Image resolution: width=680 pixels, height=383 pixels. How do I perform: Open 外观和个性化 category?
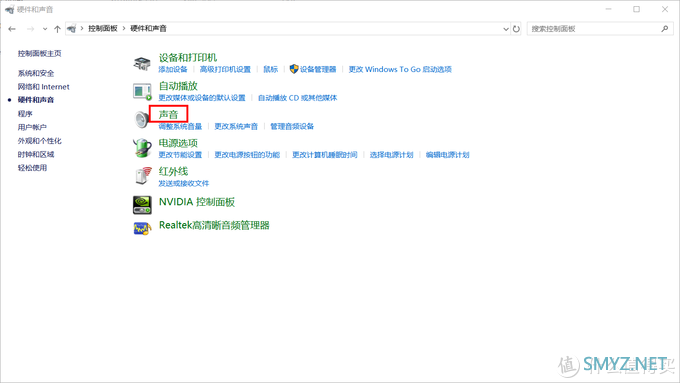click(x=39, y=141)
